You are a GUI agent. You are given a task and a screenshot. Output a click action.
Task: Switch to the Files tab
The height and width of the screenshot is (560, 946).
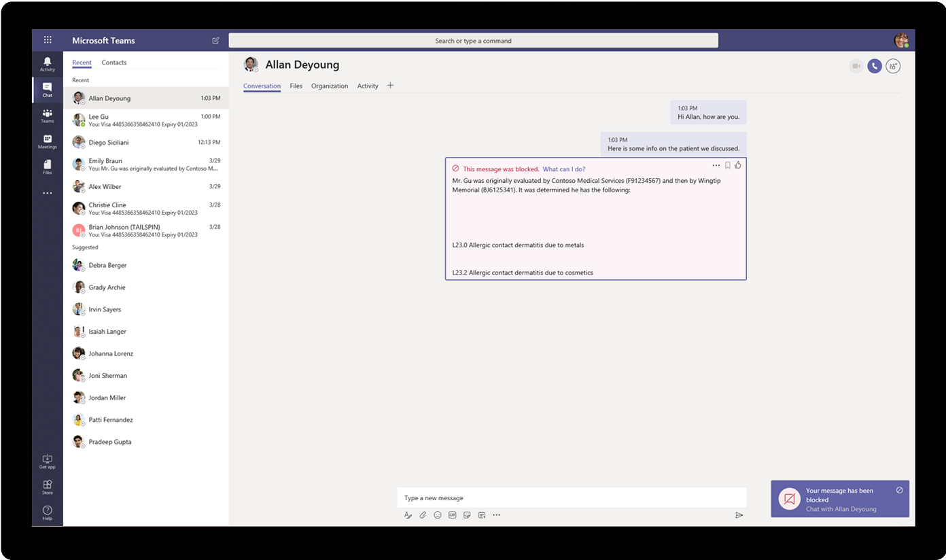point(296,86)
